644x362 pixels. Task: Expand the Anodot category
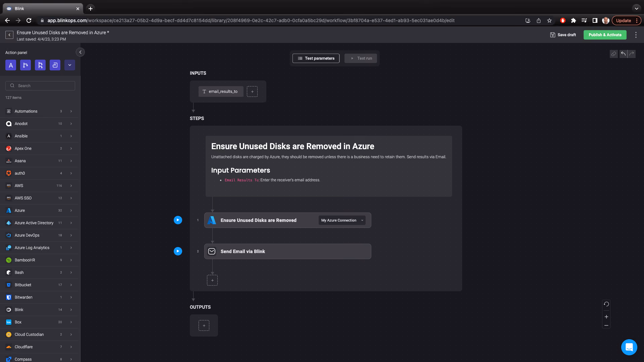point(39,124)
